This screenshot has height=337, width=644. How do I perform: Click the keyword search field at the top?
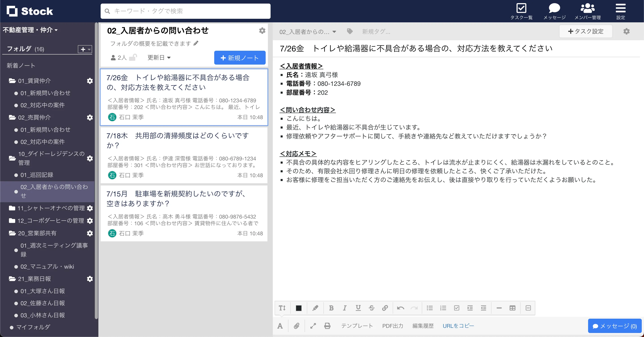(185, 11)
